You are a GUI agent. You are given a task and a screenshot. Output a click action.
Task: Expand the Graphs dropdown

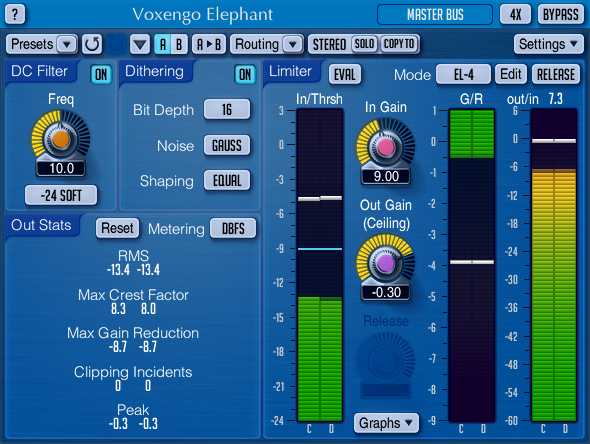[x=386, y=423]
